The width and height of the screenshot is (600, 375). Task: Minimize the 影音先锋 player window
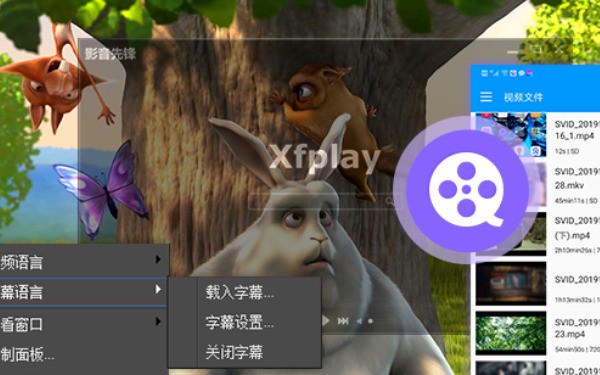tap(513, 51)
